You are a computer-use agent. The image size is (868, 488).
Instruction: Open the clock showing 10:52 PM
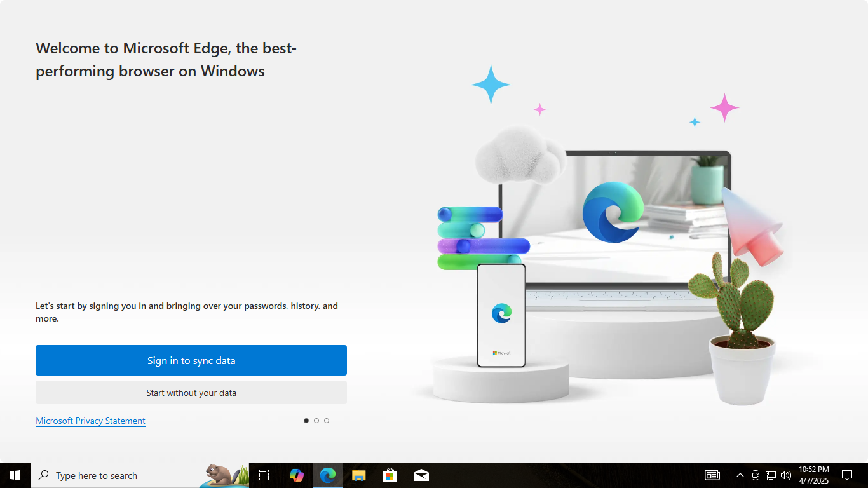coord(814,475)
